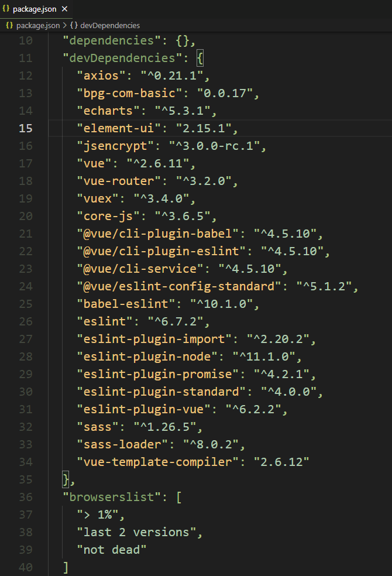Click the JSON icon in the breadcrumb
Screen dimensions: 392x576
tap(9, 25)
